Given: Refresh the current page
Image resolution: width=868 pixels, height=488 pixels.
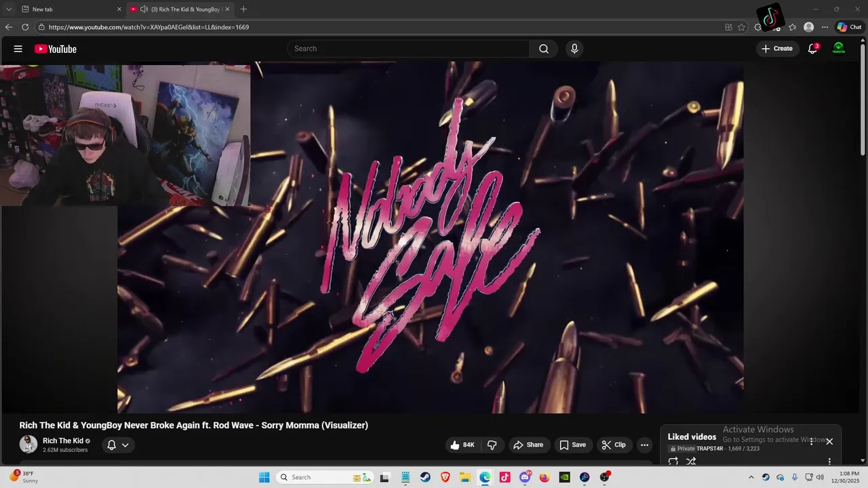Looking at the screenshot, I should point(25,27).
